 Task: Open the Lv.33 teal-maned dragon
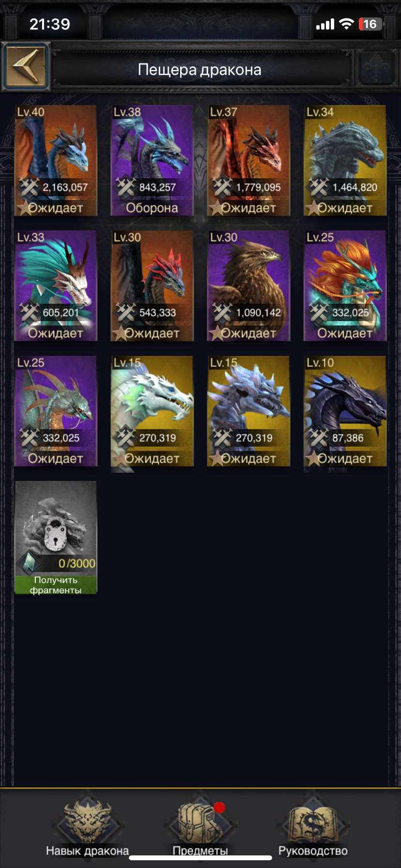(x=56, y=286)
